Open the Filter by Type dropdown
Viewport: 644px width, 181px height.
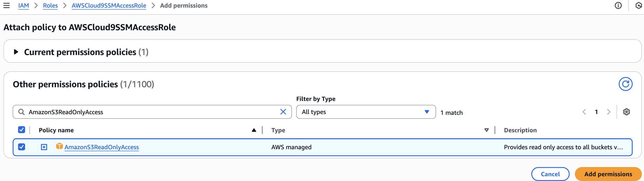[x=366, y=112]
